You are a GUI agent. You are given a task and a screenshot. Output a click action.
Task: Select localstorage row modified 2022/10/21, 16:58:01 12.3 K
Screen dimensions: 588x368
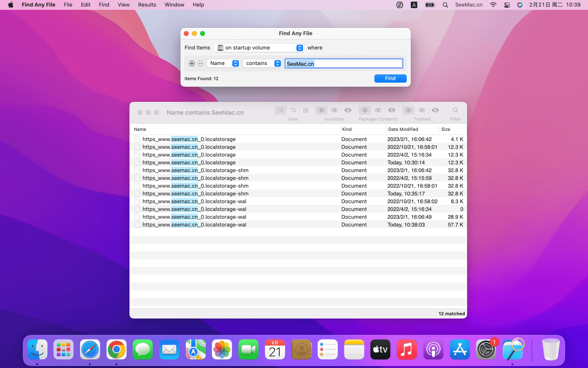pyautogui.click(x=298, y=147)
